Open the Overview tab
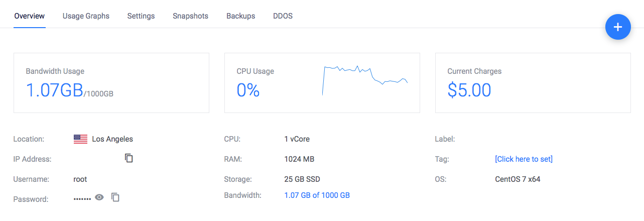Image resolution: width=644 pixels, height=221 pixels. coord(30,16)
